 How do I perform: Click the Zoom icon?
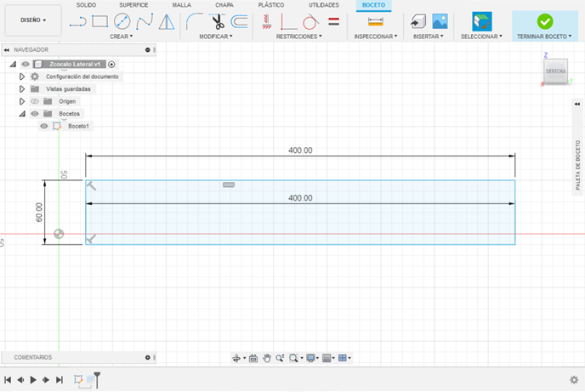pos(280,358)
